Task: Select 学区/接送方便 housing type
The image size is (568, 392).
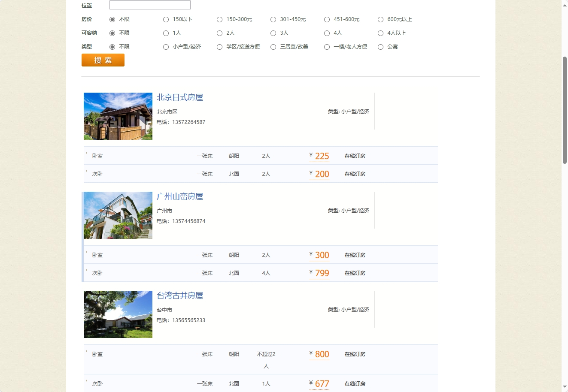Action: click(219, 47)
